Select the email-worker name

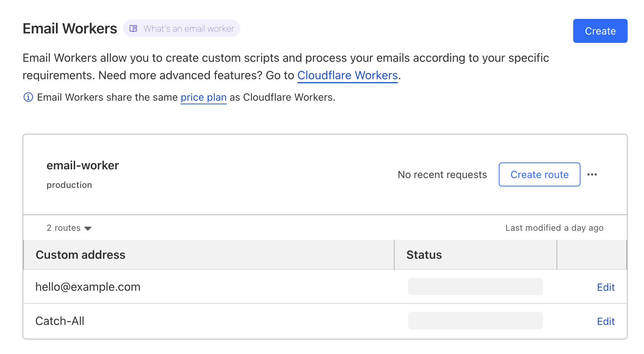coord(83,166)
